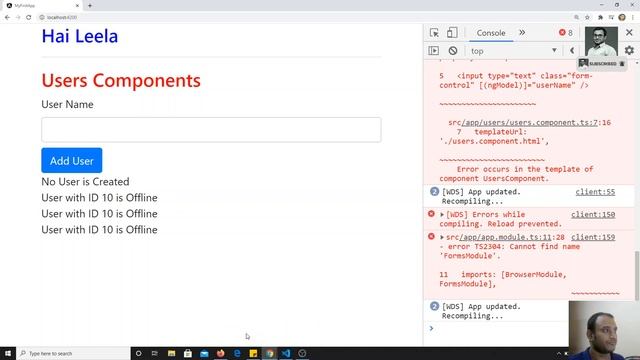This screenshot has height=360, width=640.
Task: Open the media control icon in toolbar
Action: [611, 17]
